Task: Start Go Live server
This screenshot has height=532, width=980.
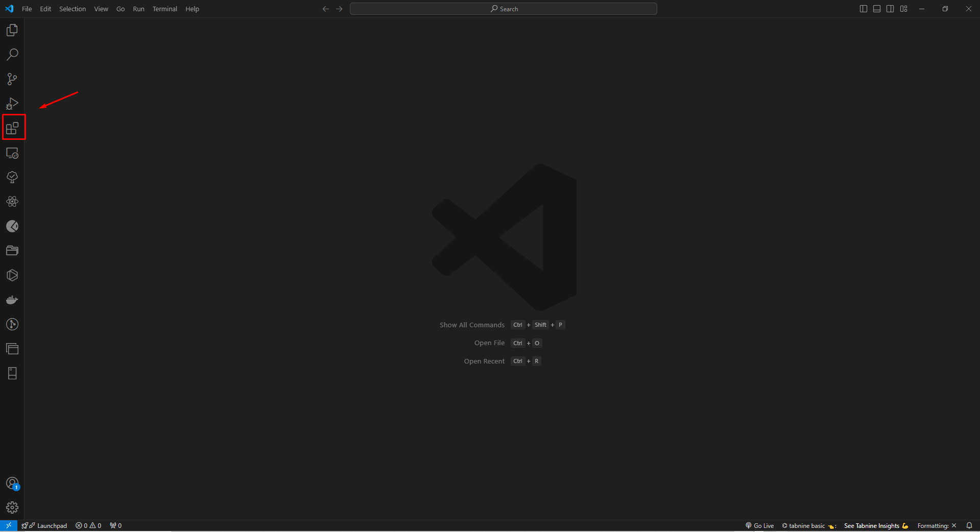Action: pyautogui.click(x=759, y=525)
